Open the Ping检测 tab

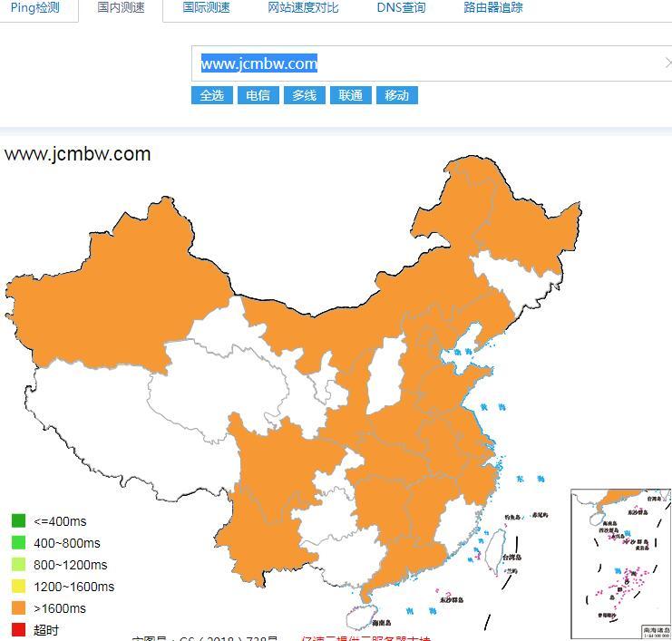pyautogui.click(x=35, y=7)
